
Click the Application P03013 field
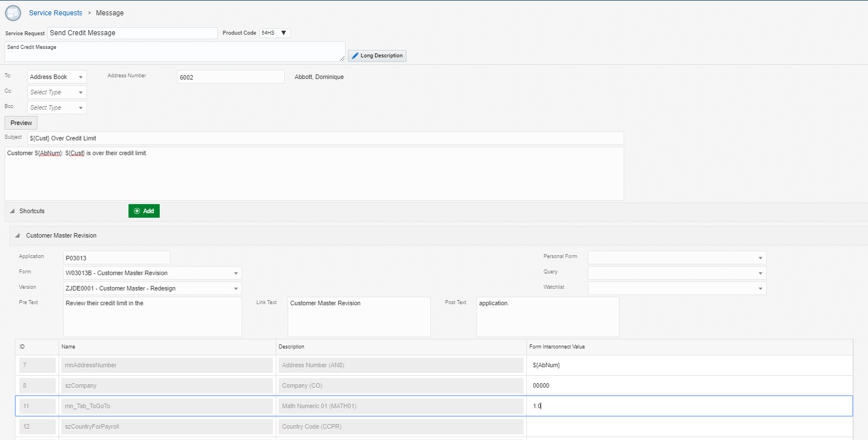[117, 258]
